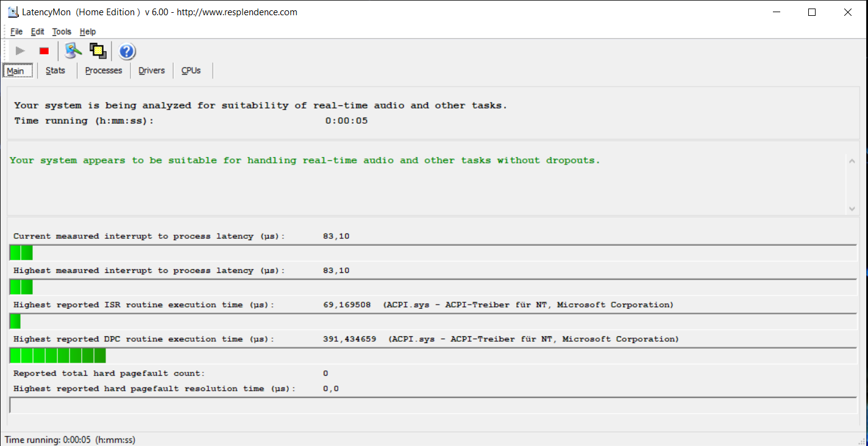Switch to the Processes tab
This screenshot has height=446, width=868.
[104, 71]
